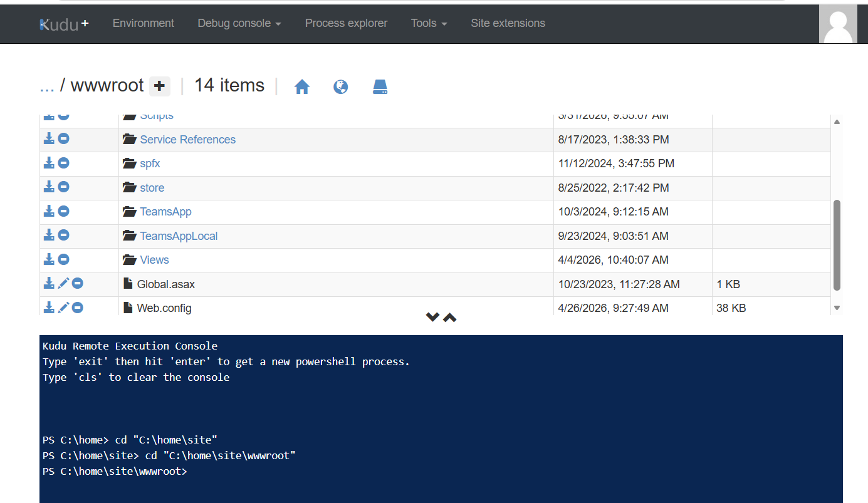Delete the Service References folder
The width and height of the screenshot is (868, 503).
[x=64, y=139]
